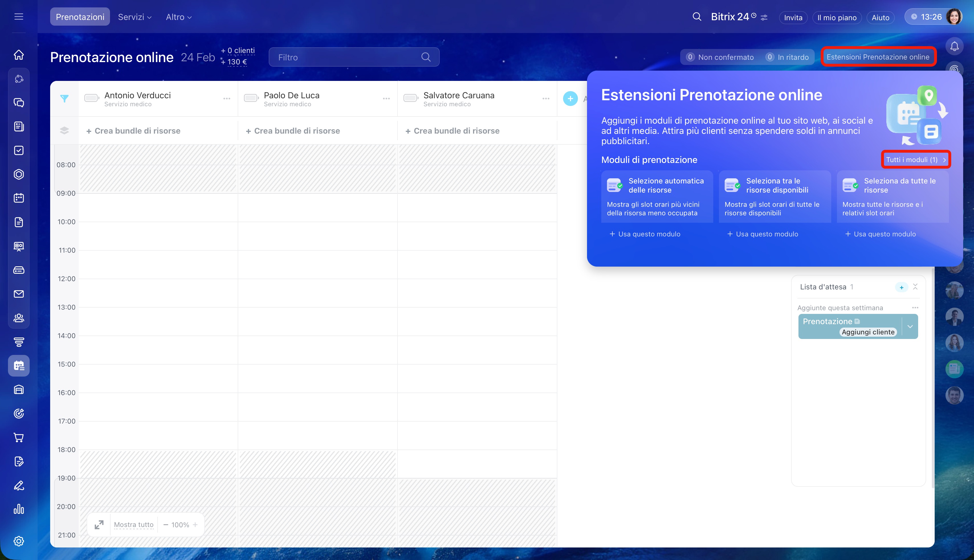Click the search magnifier in top bar

coord(697,17)
